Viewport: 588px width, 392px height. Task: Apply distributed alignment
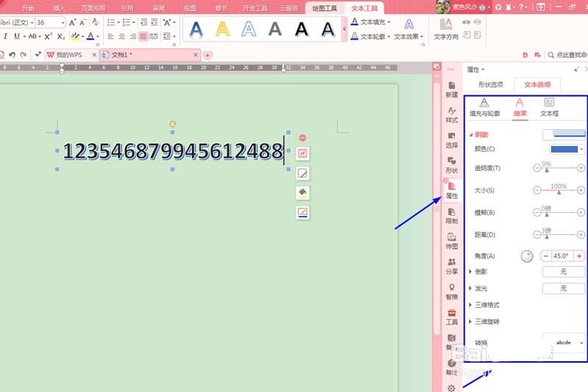[154, 36]
